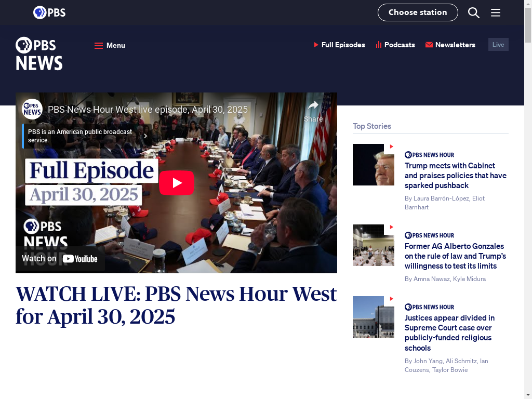Click author Kyle Midura

[469, 279]
